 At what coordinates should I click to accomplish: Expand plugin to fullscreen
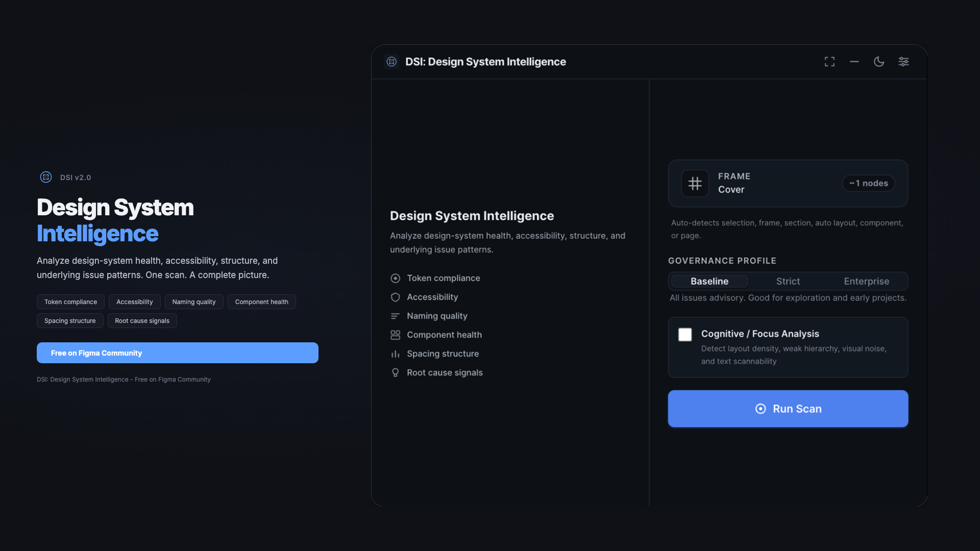829,61
